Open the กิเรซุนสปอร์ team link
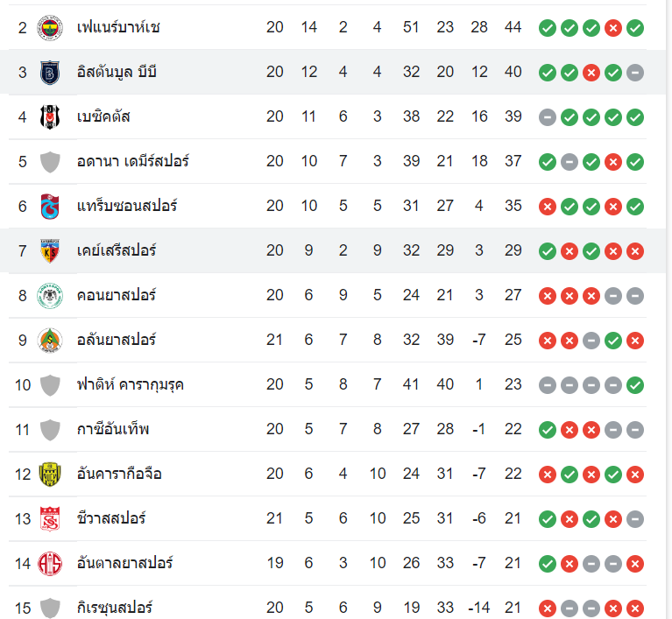This screenshot has height=619, width=672. click(x=116, y=608)
